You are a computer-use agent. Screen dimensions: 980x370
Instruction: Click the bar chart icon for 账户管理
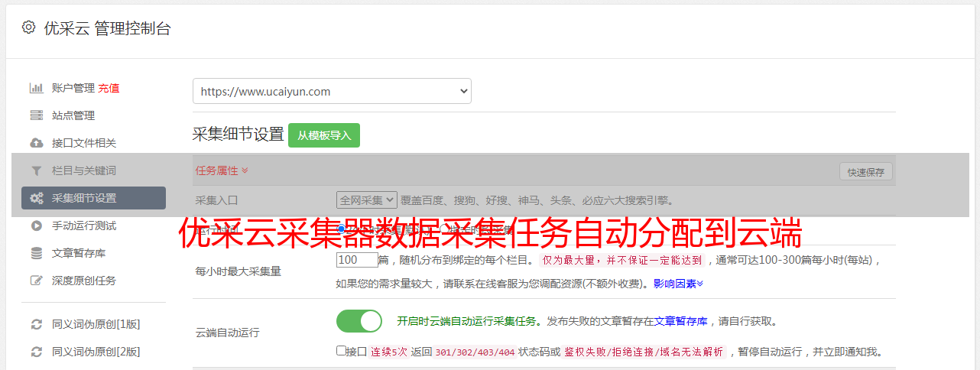pyautogui.click(x=36, y=88)
